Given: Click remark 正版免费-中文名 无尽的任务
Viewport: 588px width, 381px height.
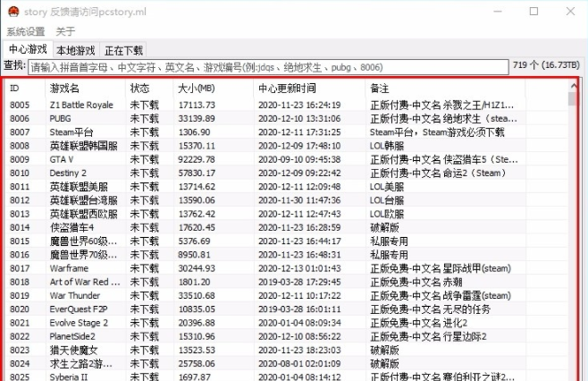Looking at the screenshot, I should click(430, 309).
